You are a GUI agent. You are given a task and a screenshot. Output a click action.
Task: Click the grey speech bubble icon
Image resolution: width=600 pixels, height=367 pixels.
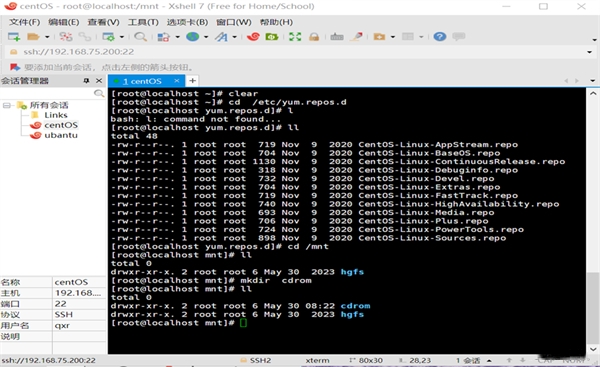458,37
